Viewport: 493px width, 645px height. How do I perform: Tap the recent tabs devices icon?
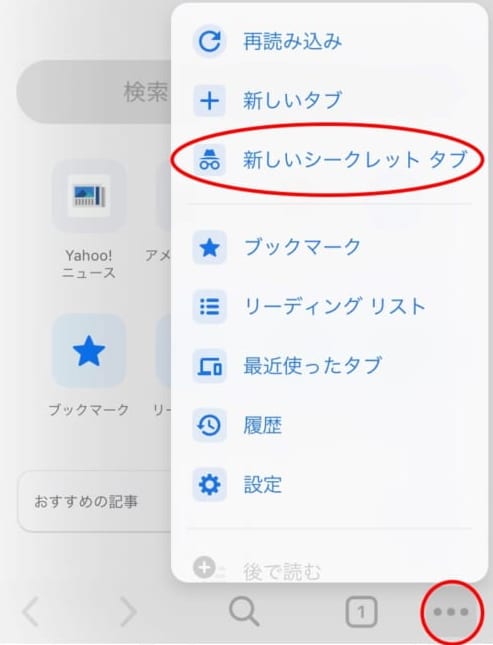pyautogui.click(x=209, y=366)
